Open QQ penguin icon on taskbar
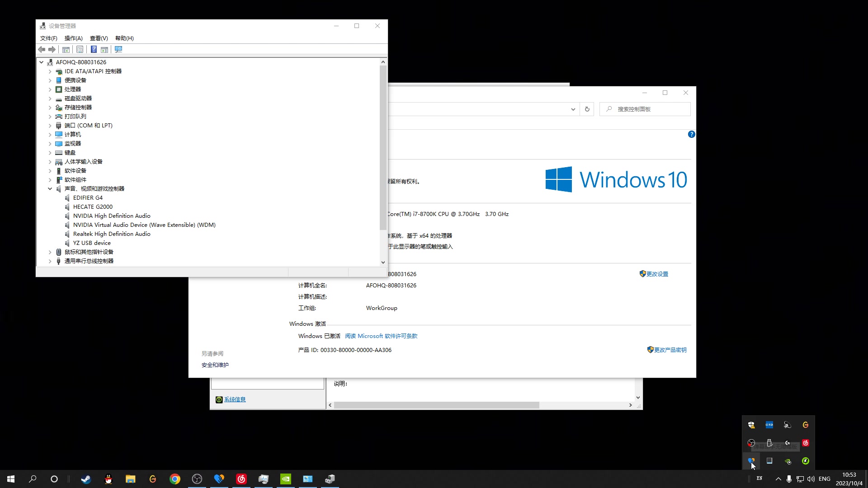The height and width of the screenshot is (488, 868). [108, 479]
